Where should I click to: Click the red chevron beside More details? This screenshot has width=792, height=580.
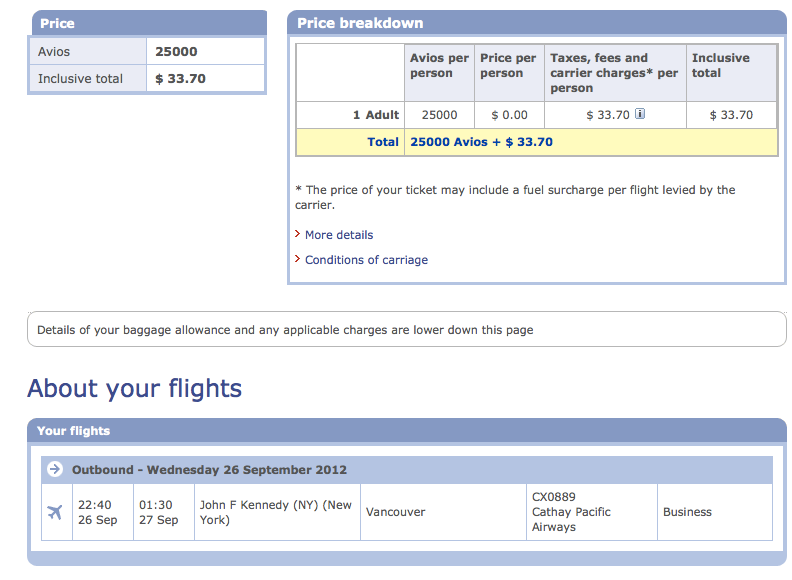[298, 234]
